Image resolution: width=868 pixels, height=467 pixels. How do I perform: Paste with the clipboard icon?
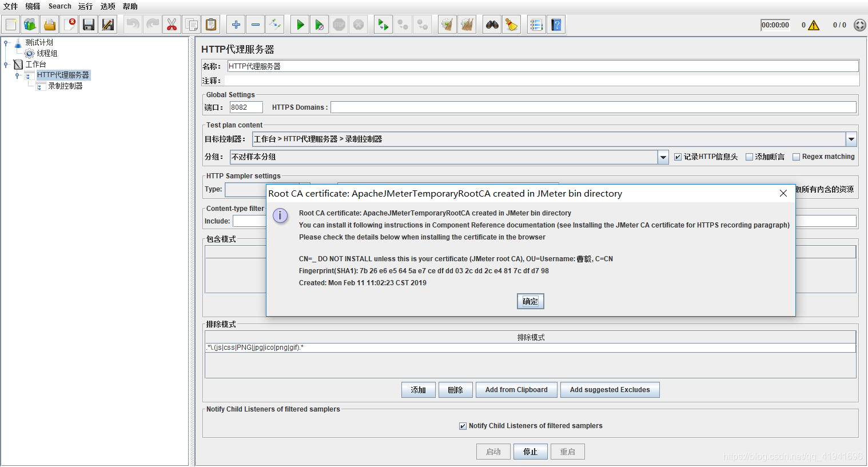[x=211, y=25]
